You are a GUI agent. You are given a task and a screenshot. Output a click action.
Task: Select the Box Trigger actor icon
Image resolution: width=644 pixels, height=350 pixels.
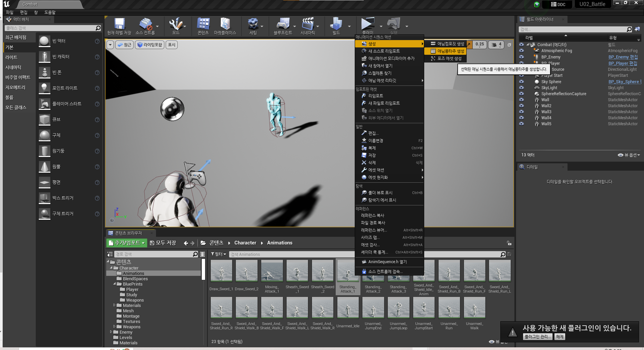(x=44, y=198)
